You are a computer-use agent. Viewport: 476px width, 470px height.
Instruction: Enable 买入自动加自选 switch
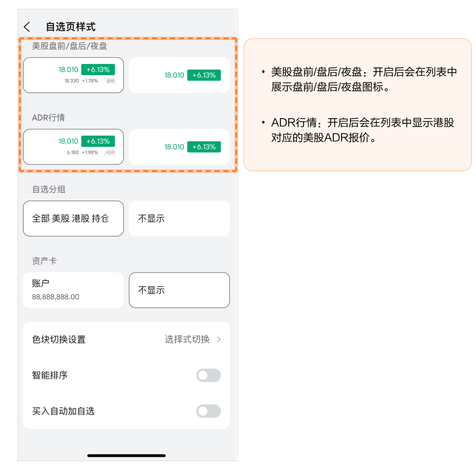[208, 411]
